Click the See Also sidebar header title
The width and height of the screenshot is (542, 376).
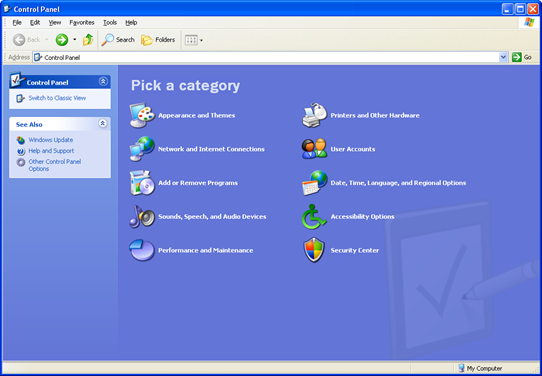click(29, 124)
